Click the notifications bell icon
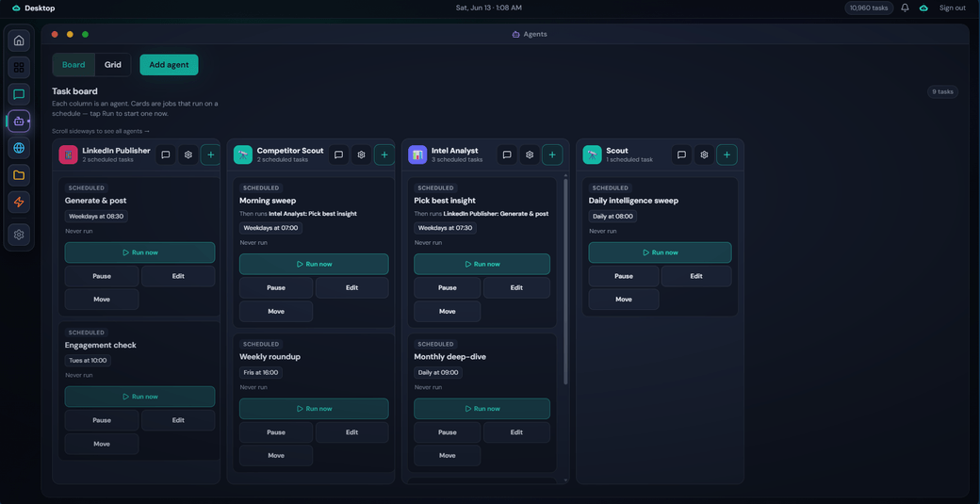Image resolution: width=980 pixels, height=504 pixels. point(905,8)
